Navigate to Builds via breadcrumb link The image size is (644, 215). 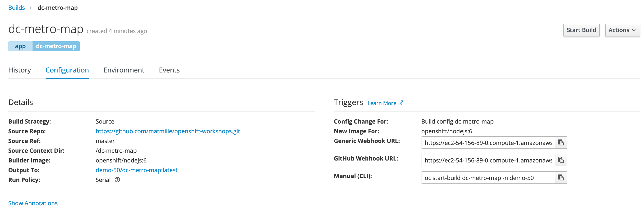(x=17, y=8)
